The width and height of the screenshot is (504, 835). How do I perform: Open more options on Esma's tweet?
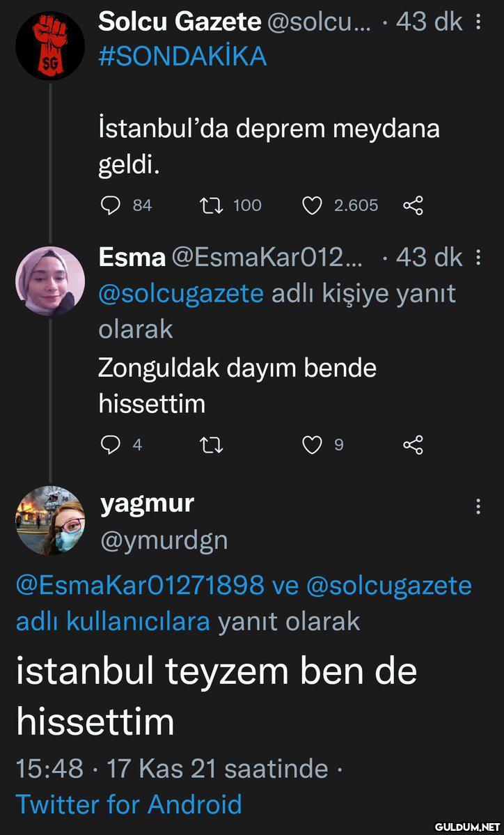tap(478, 258)
